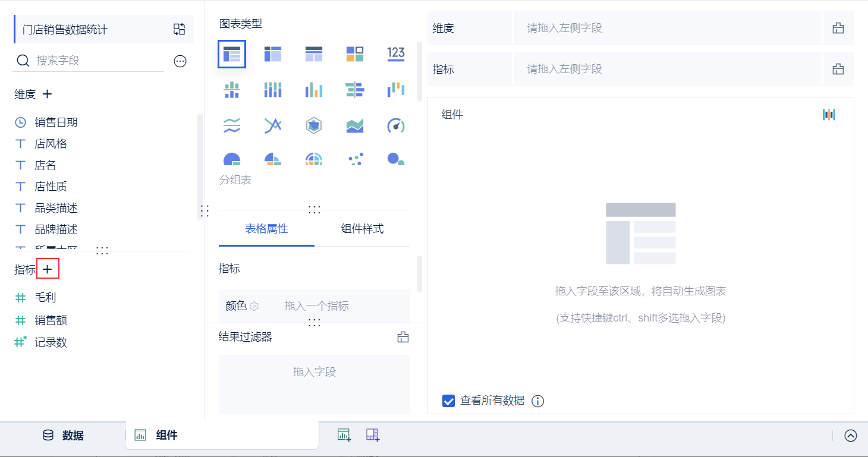The image size is (868, 457).
Task: Click the clear icon on the 指标 bar
Action: [x=838, y=69]
